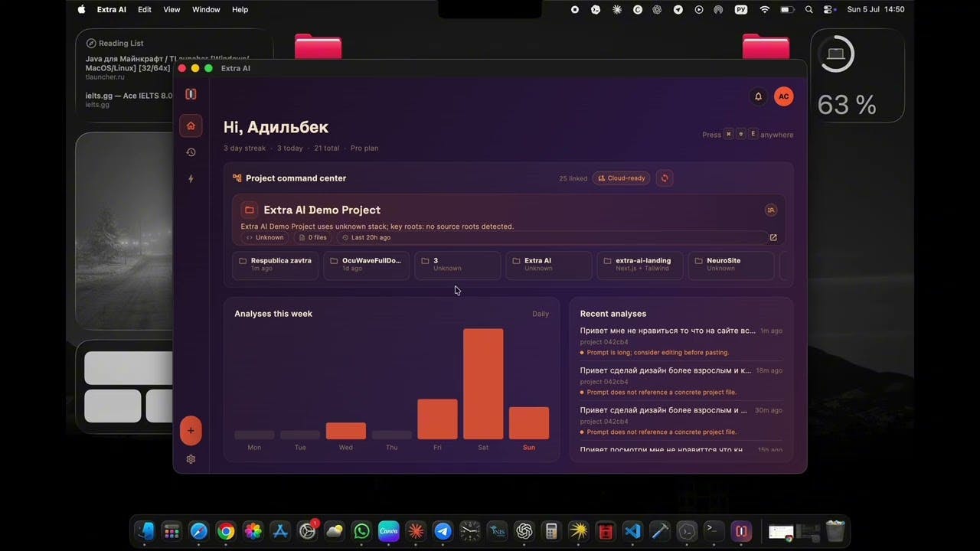
Task: Open the Extra AI app menu
Action: [x=112, y=10]
